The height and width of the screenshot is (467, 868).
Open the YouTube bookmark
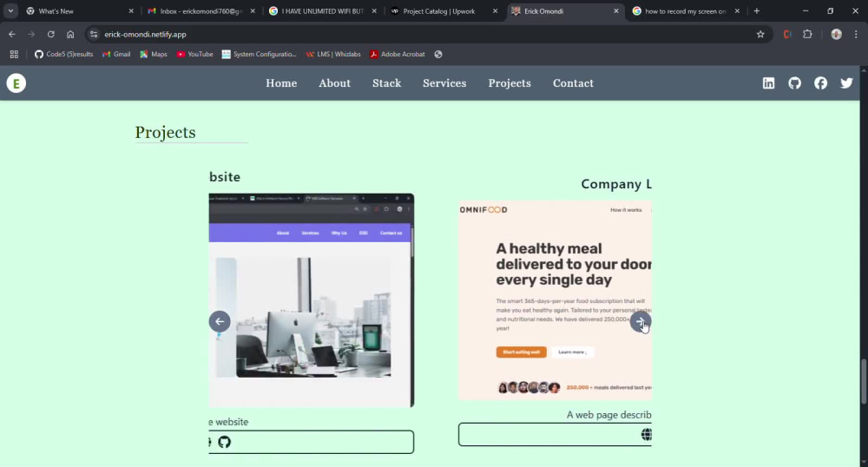pos(194,54)
